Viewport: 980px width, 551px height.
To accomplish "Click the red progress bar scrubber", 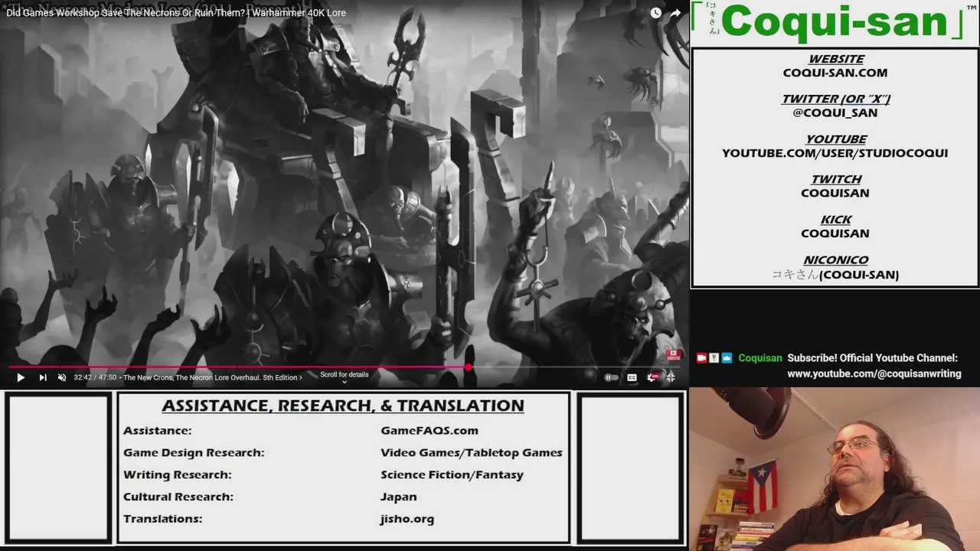I will point(468,367).
